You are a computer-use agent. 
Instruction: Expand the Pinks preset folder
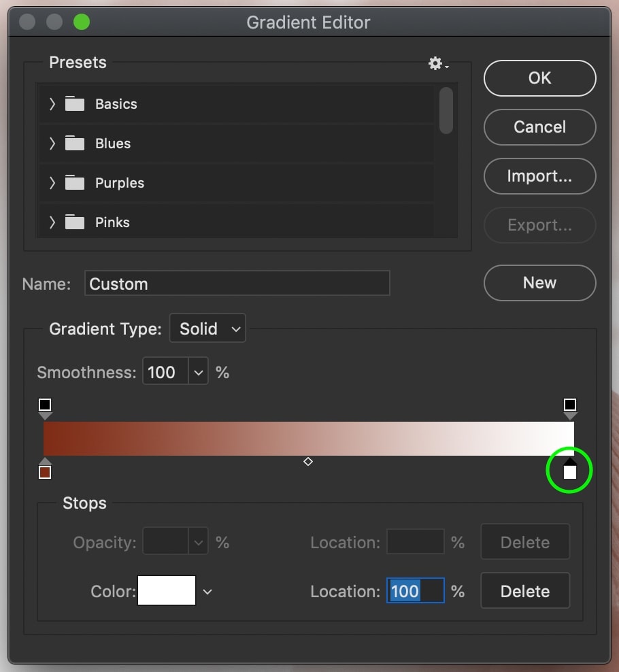[x=52, y=222]
